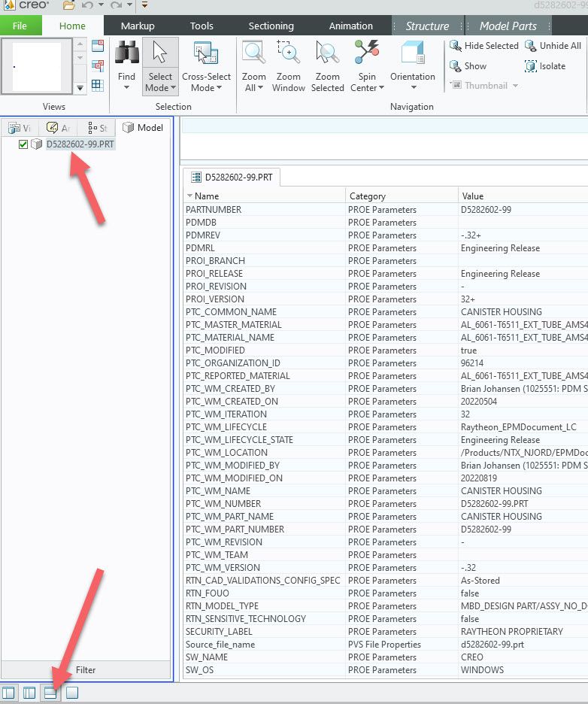Select D5282602-99.PRT in the model tree

click(80, 144)
